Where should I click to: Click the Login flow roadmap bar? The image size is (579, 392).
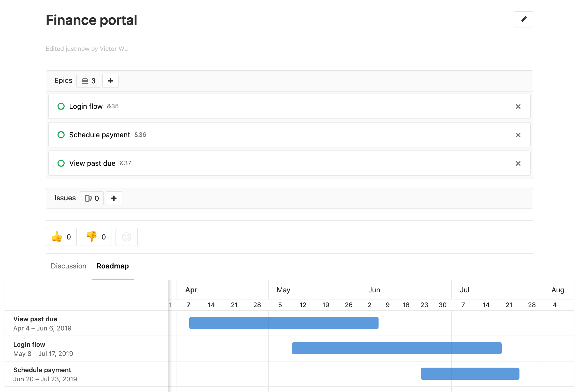(396, 348)
